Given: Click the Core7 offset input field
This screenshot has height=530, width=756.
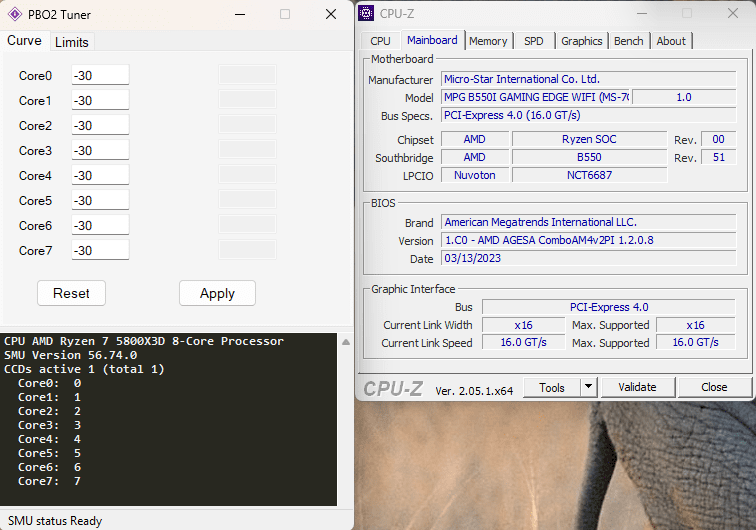Looking at the screenshot, I should (x=100, y=251).
